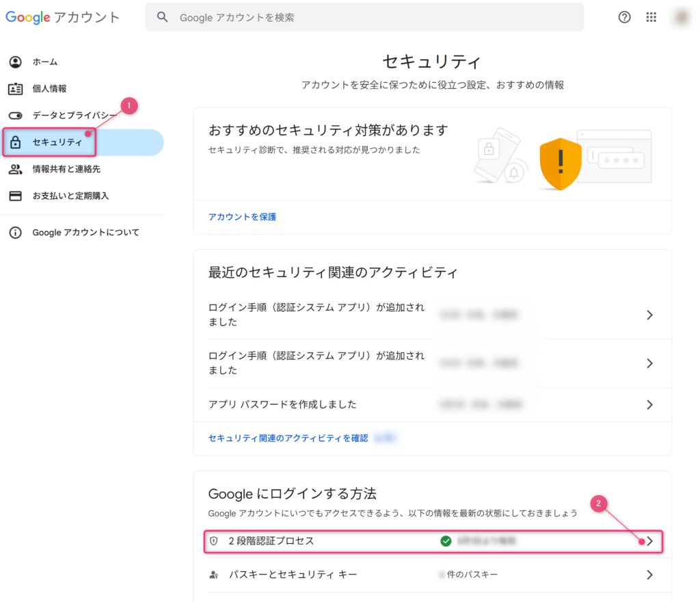The height and width of the screenshot is (602, 700).
Task: Click セキュリティ関連のアクティビティを確認 link
Action: click(x=288, y=439)
